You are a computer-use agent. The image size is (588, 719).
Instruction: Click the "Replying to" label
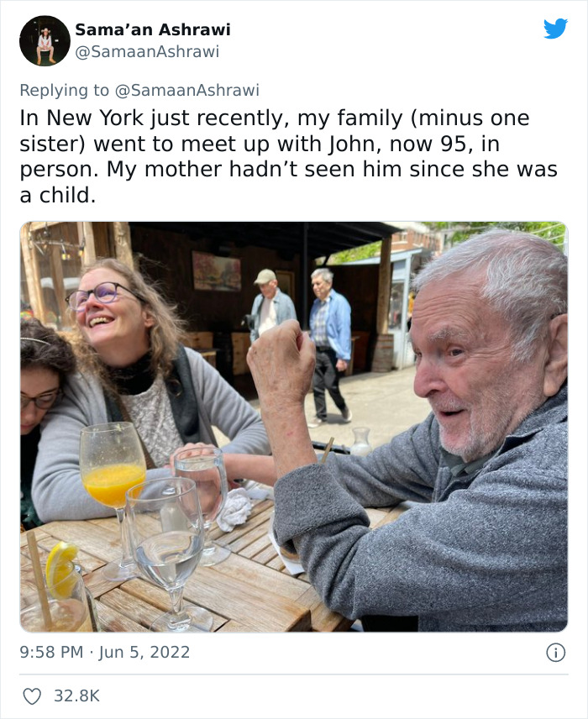[65, 90]
